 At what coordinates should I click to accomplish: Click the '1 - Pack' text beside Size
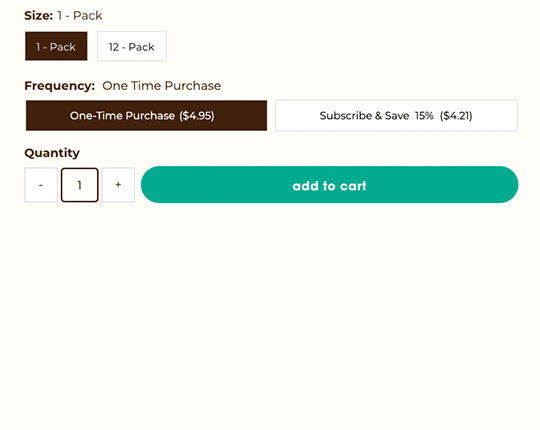pos(80,15)
